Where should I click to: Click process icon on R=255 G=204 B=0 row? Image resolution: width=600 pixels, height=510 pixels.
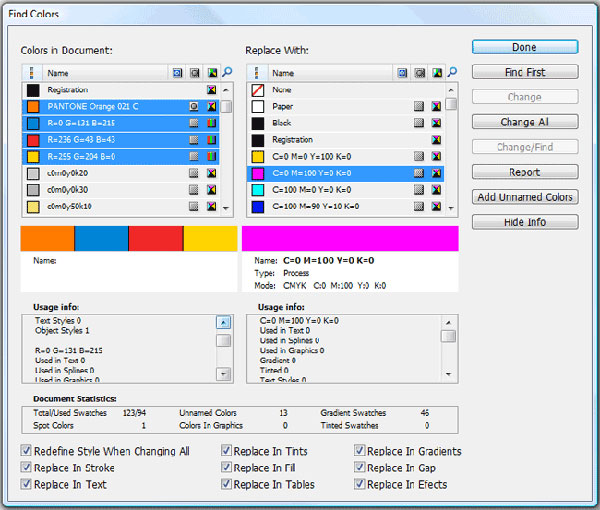(x=194, y=156)
